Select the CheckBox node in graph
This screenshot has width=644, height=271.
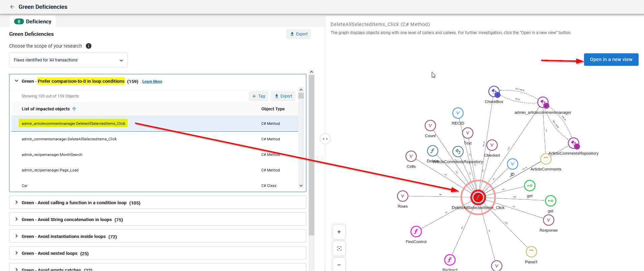(494, 92)
